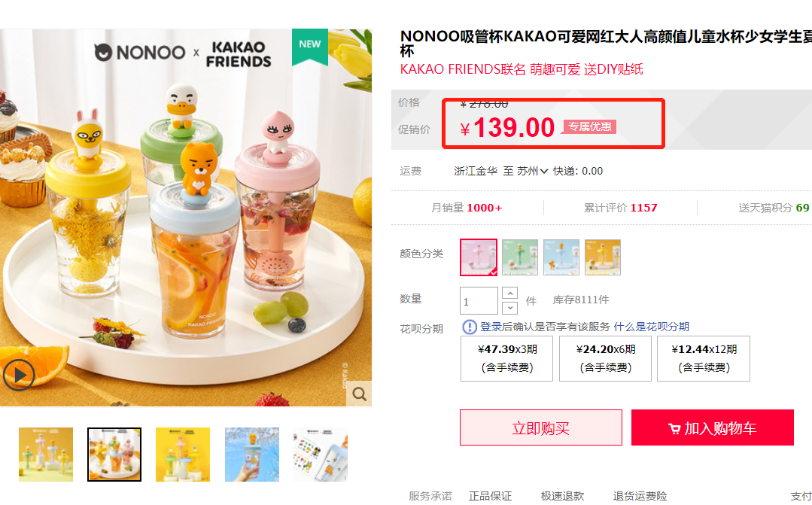Play the product video

coord(19,375)
